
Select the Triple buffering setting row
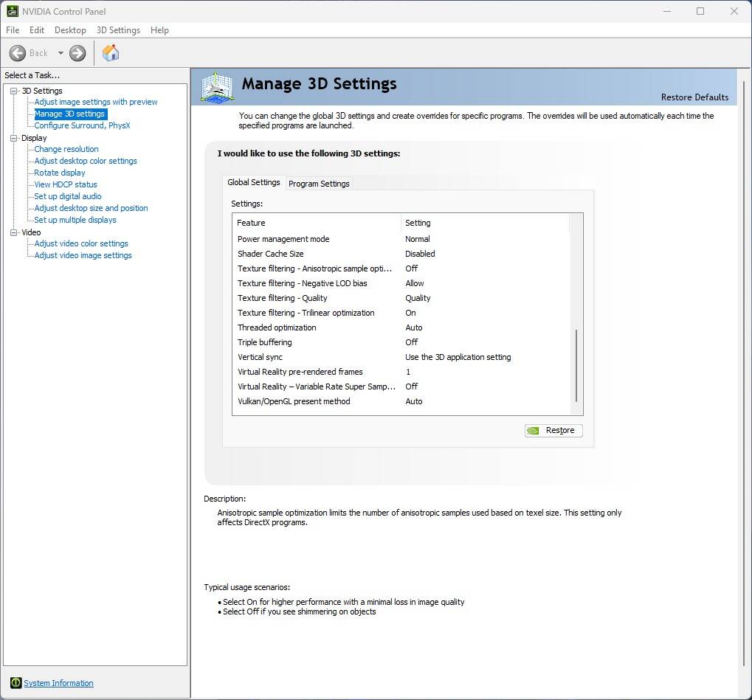(x=264, y=342)
